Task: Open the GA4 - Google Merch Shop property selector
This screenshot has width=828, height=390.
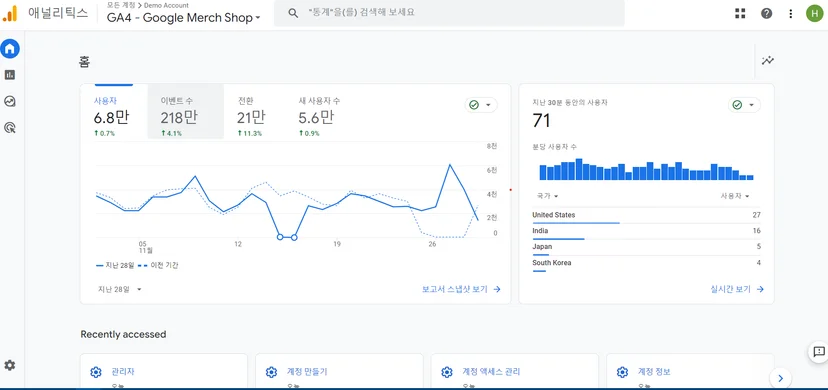Action: 184,17
